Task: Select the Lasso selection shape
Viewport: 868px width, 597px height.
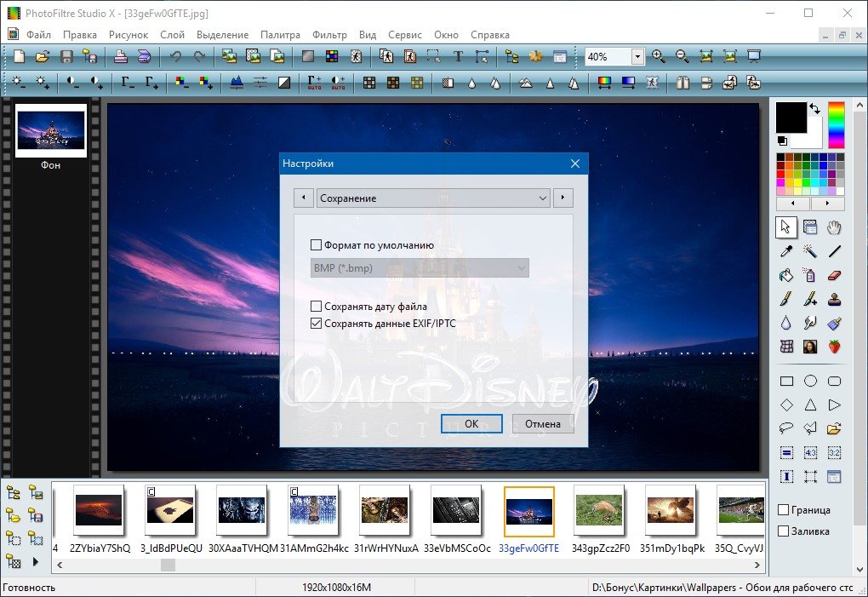Action: pyautogui.click(x=786, y=428)
